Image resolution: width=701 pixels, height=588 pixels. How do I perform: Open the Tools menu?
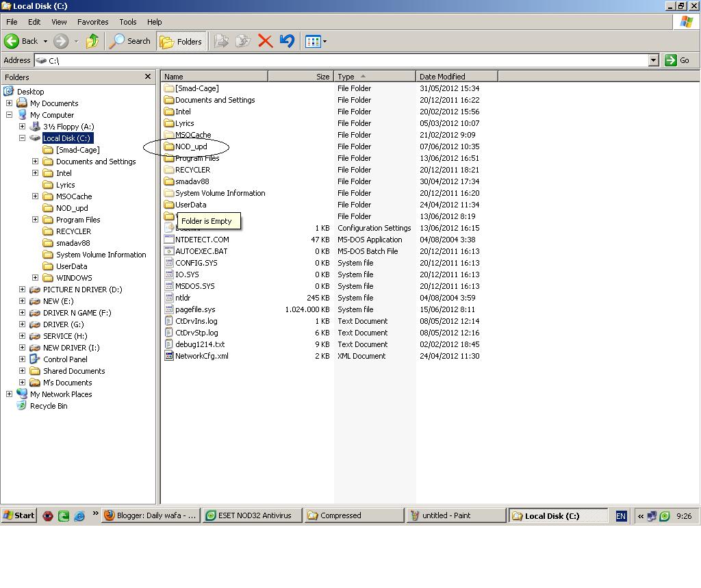click(x=127, y=22)
